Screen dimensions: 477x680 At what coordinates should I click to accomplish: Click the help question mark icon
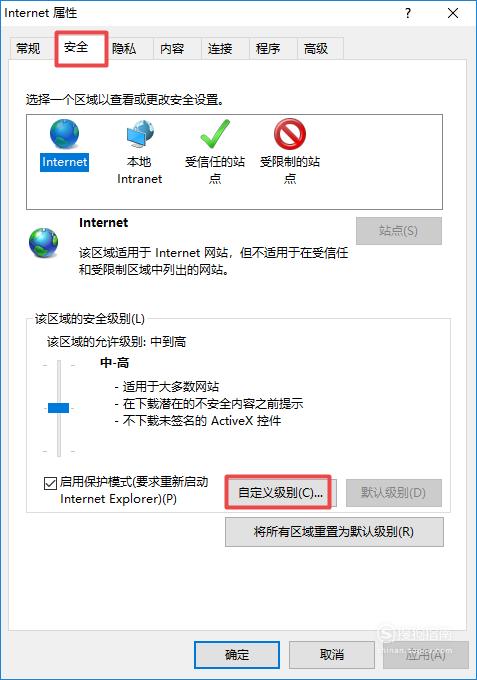click(x=408, y=13)
